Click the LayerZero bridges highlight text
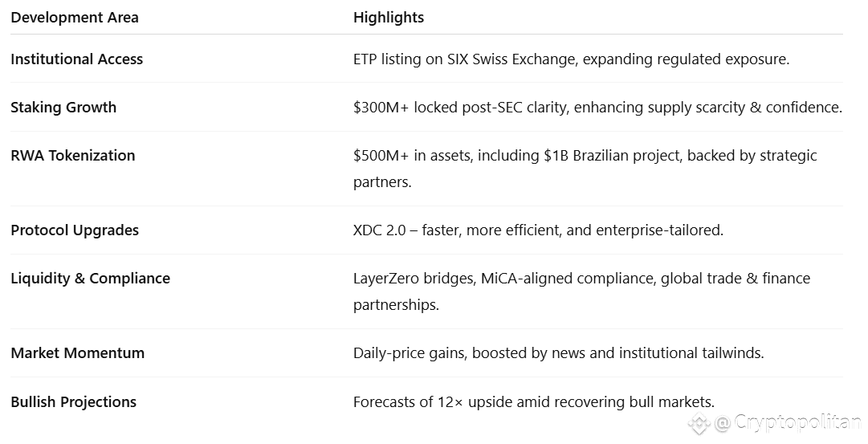This screenshot has width=868, height=444. (x=414, y=279)
